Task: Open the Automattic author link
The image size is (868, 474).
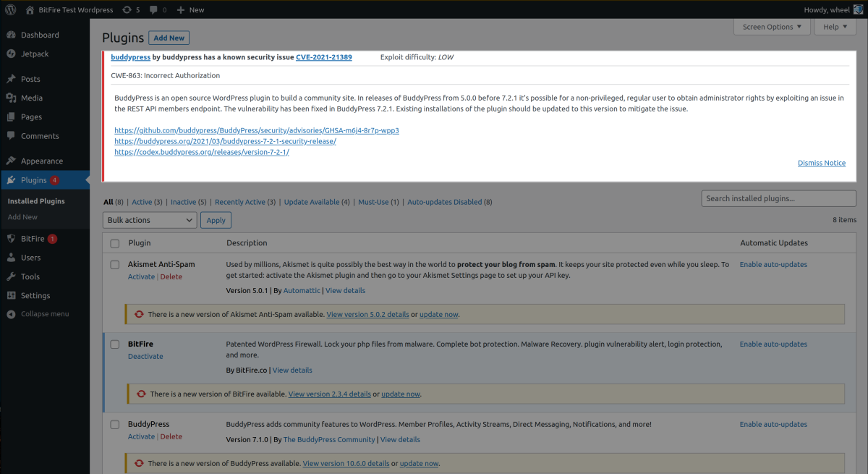Action: tap(302, 290)
